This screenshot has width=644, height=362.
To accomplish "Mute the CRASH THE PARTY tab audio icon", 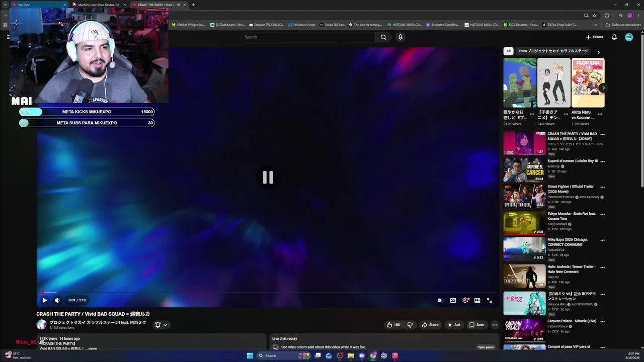I will click(x=178, y=5).
